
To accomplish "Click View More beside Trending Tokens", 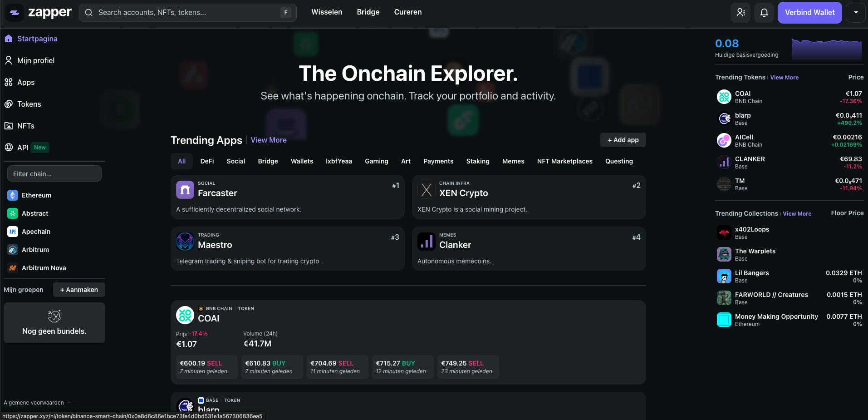I will coord(785,78).
